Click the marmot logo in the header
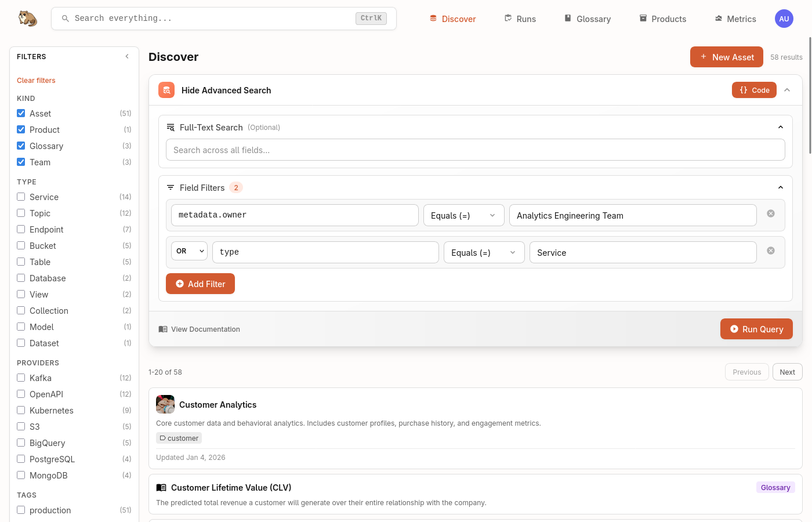 [27, 19]
